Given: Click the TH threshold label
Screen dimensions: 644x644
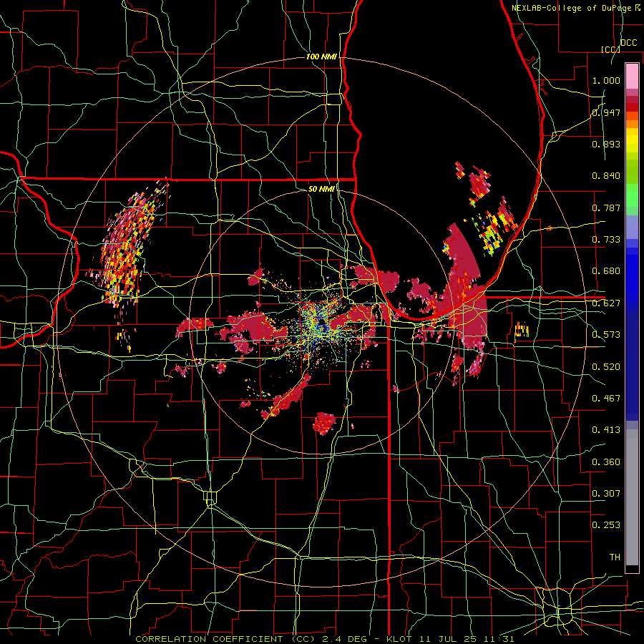Looking at the screenshot, I should point(615,557).
